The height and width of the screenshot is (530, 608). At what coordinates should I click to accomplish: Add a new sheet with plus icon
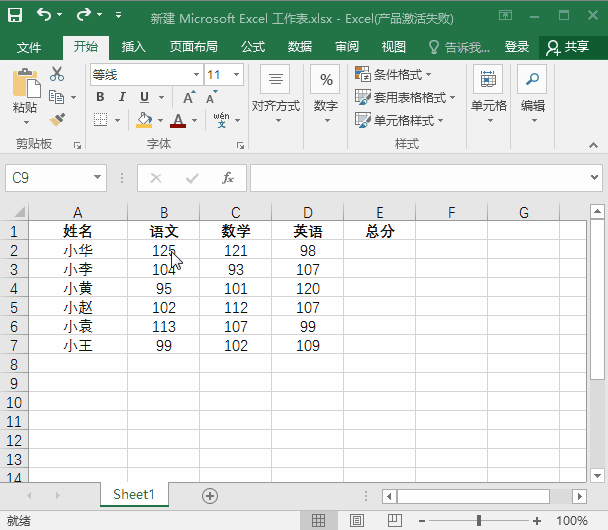click(210, 495)
